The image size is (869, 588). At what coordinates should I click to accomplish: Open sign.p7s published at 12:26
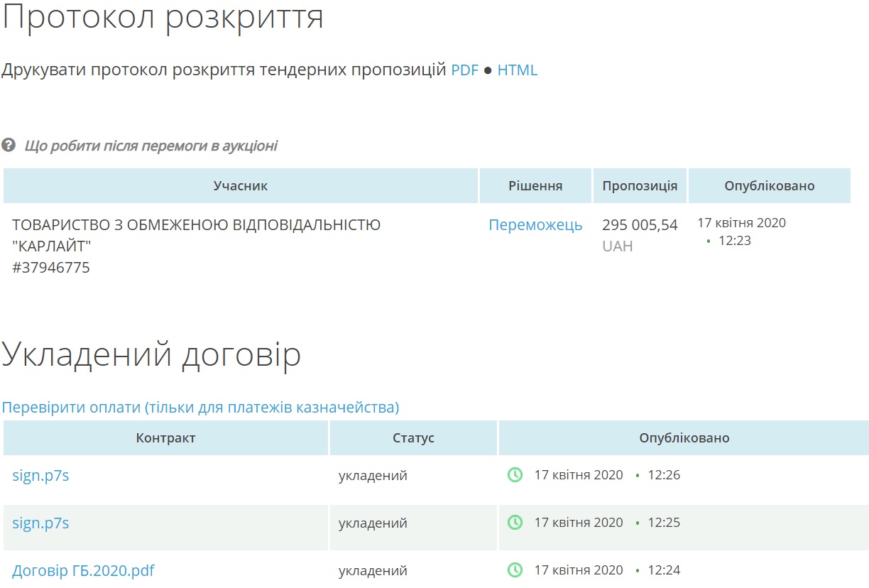tap(40, 475)
